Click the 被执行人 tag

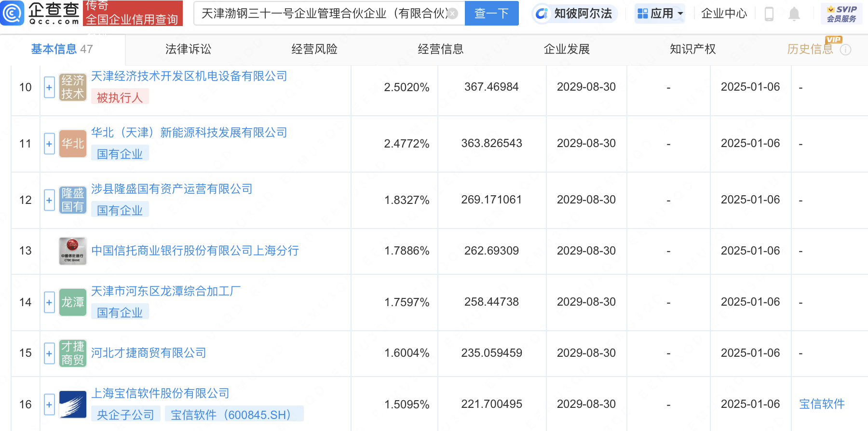120,97
